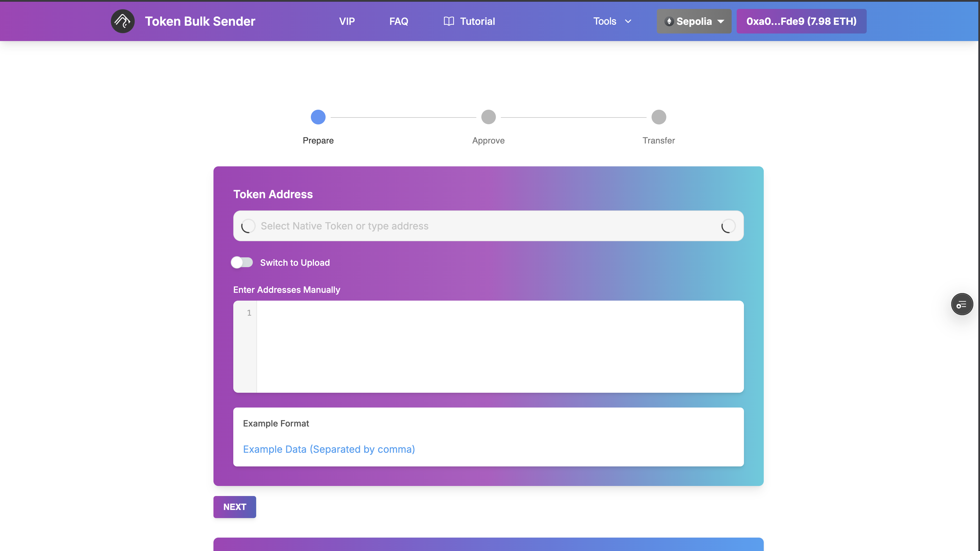Viewport: 980px width, 551px height.
Task: Click the Token Bulk Sender mountain logo
Action: 122,21
